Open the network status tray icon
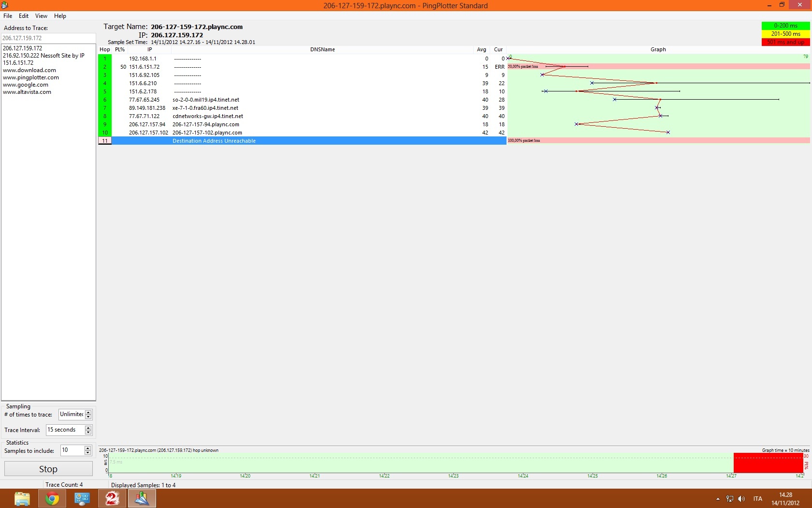 click(730, 499)
